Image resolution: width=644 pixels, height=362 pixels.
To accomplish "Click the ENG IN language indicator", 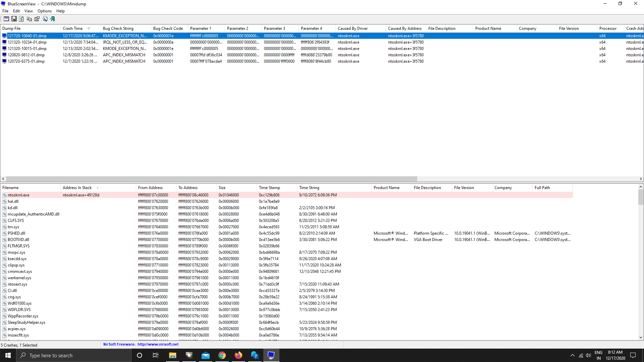I will (598, 355).
